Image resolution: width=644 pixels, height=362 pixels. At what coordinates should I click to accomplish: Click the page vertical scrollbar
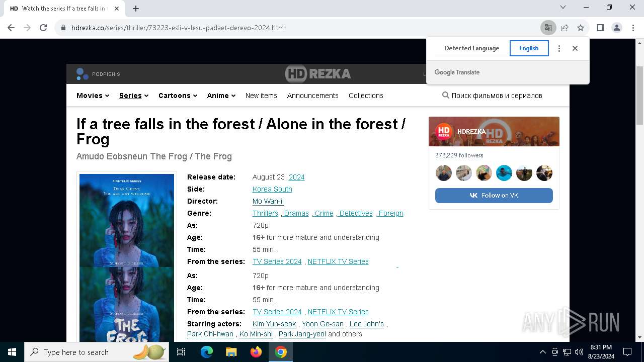[639, 96]
